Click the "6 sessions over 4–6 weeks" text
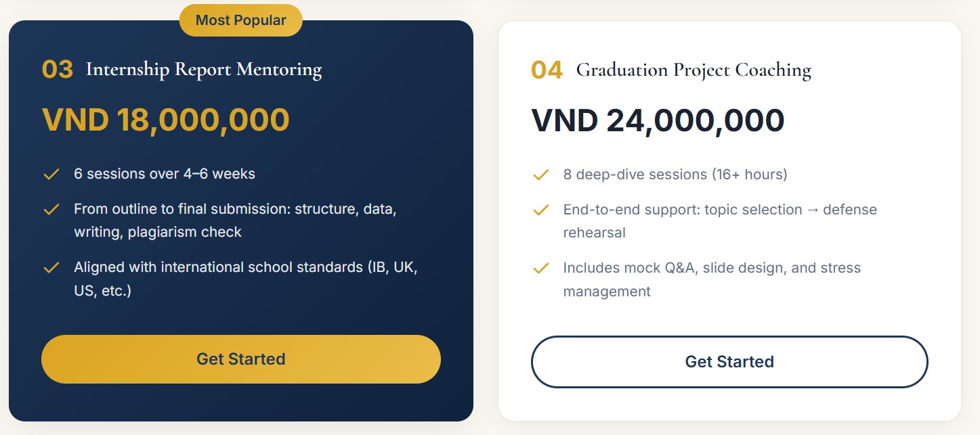This screenshot has width=980, height=435. [165, 174]
